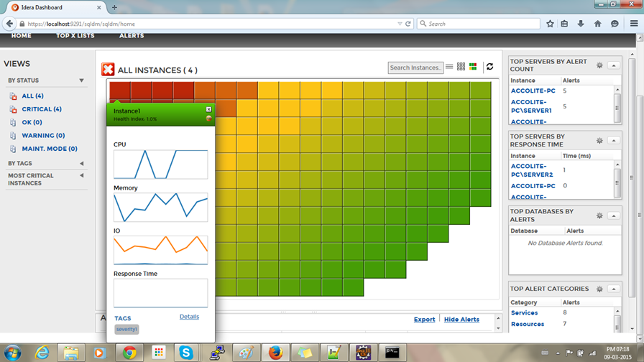Select the Idera Dashboard browser tab

tap(57, 7)
